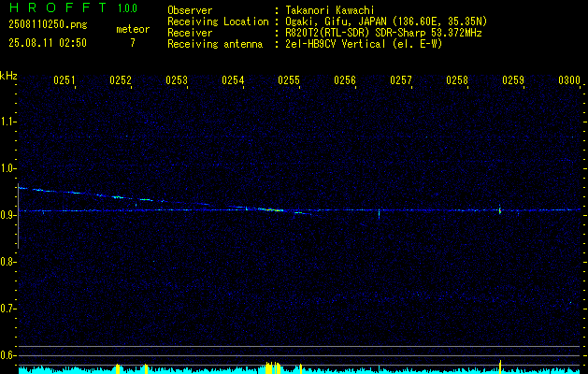The height and width of the screenshot is (374, 588).
Task: Click the 1.0 kHz axis label
Action: pos(7,168)
